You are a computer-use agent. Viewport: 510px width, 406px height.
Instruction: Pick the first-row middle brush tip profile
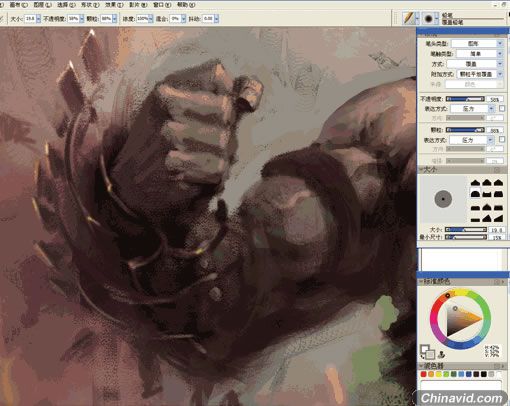pyautogui.click(x=487, y=182)
